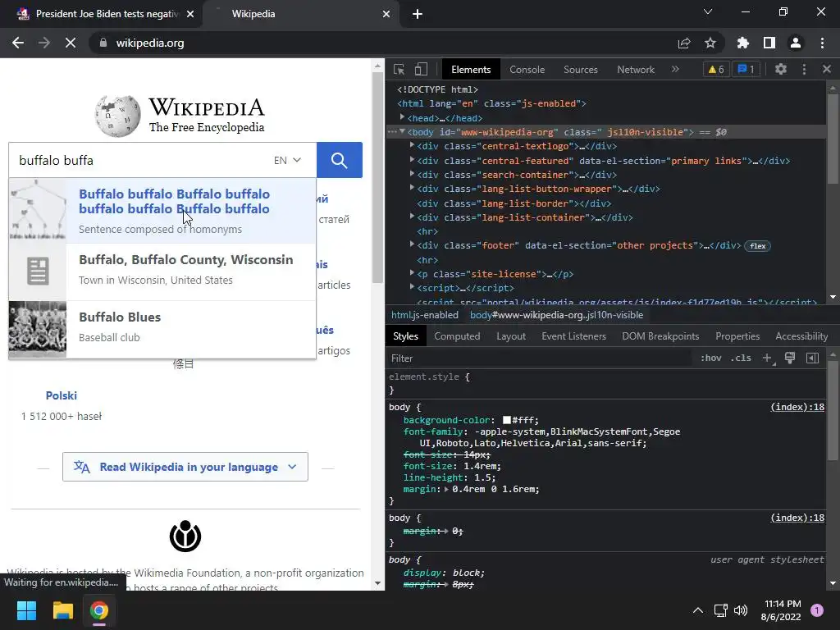Switch to President Joe Biden tab

(x=101, y=14)
